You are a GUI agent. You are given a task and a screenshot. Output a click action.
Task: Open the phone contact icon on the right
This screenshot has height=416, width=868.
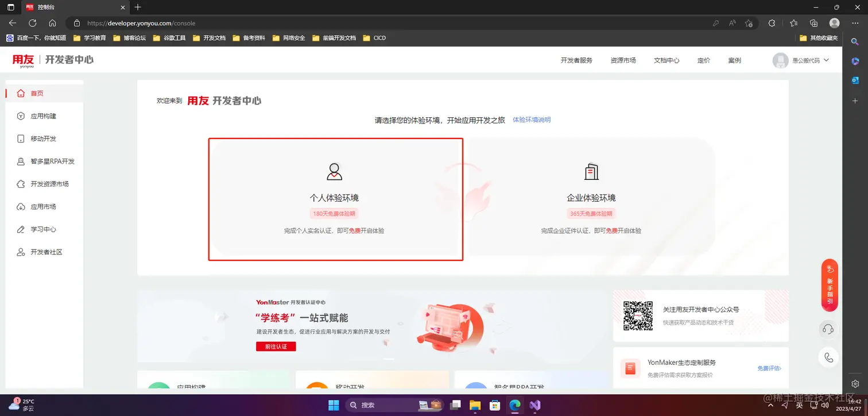click(828, 357)
